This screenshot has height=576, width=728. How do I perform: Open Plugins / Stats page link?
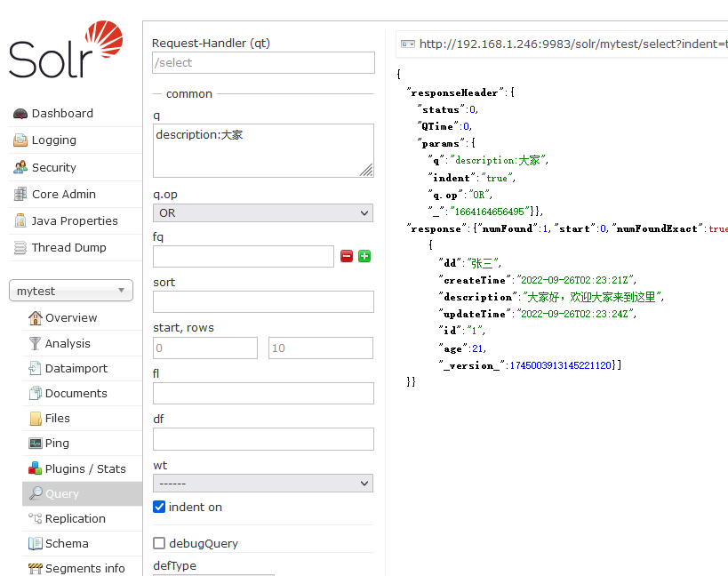click(x=85, y=468)
